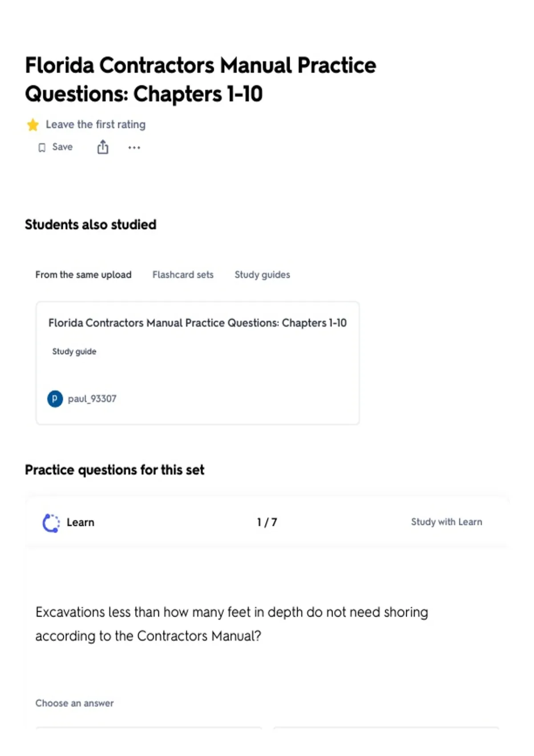Click the paul_93307 avatar icon

[x=55, y=399]
